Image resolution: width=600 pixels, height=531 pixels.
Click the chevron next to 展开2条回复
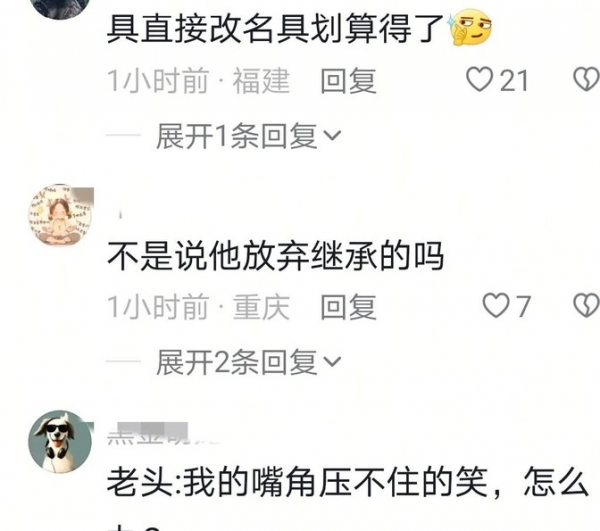tap(332, 362)
